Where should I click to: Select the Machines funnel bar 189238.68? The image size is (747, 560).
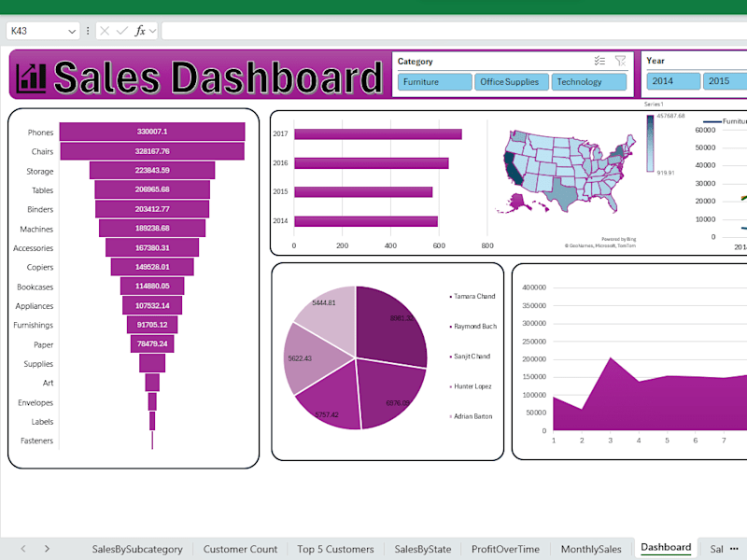pos(152,228)
